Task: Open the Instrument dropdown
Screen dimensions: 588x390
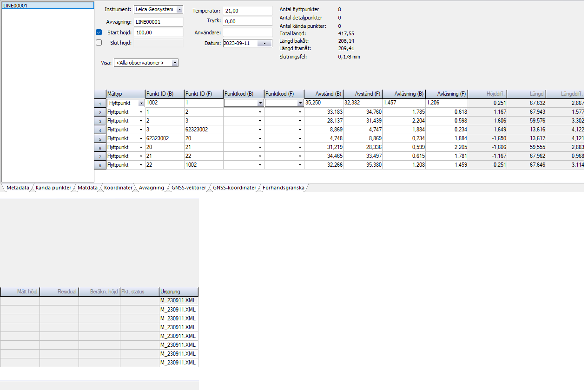Action: pyautogui.click(x=180, y=10)
